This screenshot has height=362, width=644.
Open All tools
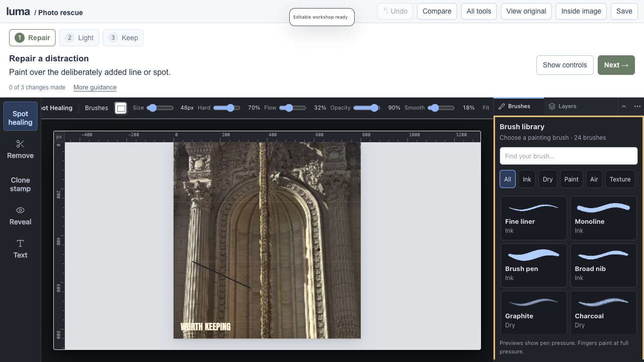(x=479, y=11)
